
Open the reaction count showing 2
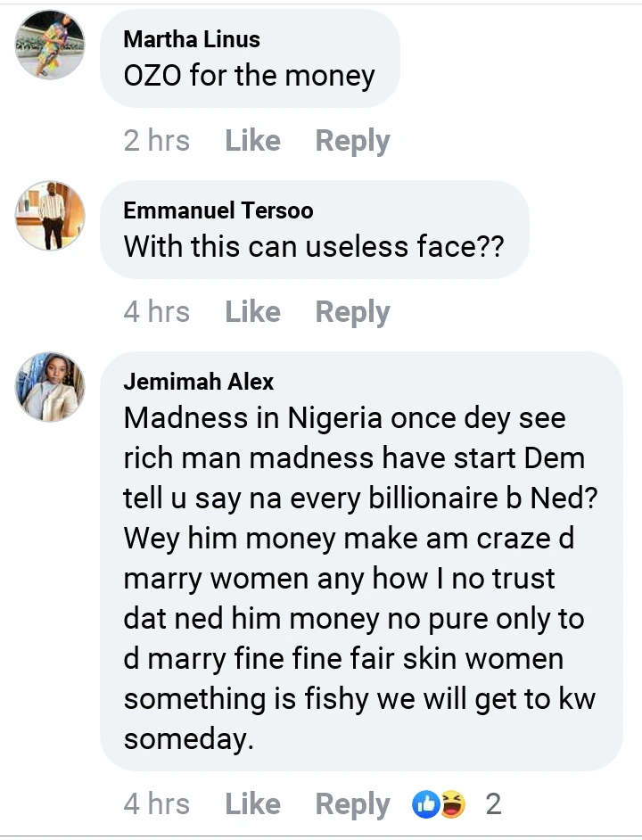pos(493,804)
